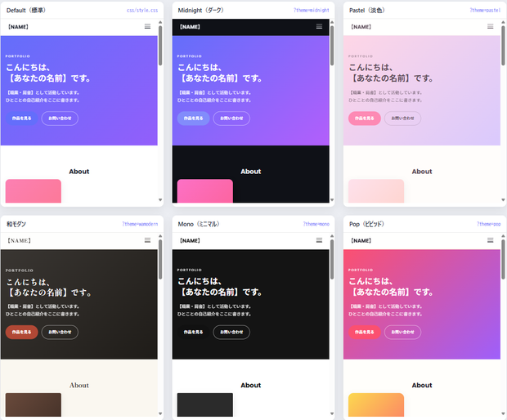Click お問い合わせ button in Pop preview
The image size is (507, 420).
[402, 332]
